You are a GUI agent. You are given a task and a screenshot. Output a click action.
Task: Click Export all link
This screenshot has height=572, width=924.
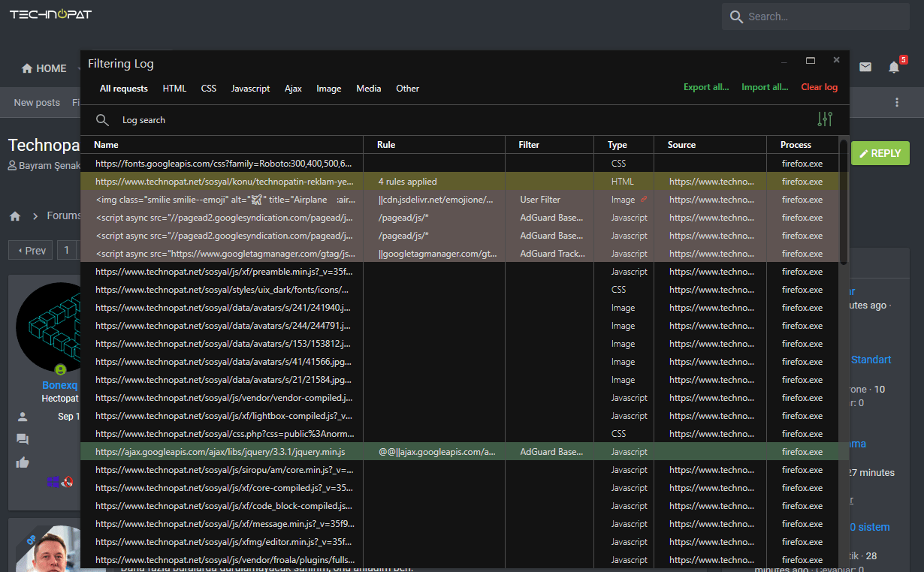(705, 87)
